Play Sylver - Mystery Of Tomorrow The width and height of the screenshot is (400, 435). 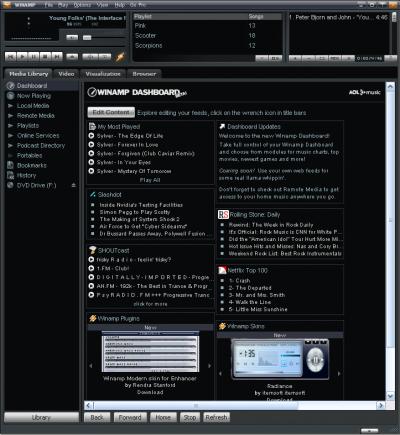tap(91, 171)
